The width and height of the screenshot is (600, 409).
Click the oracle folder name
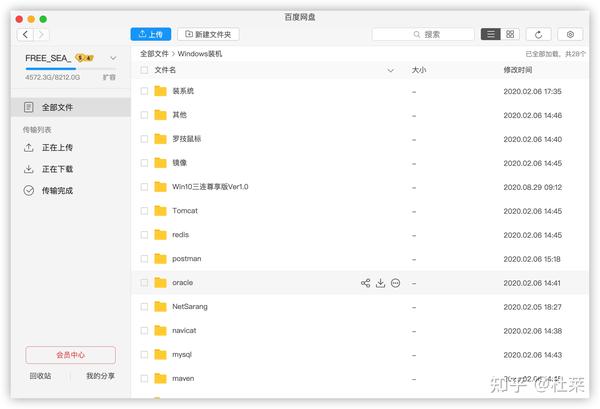point(183,283)
